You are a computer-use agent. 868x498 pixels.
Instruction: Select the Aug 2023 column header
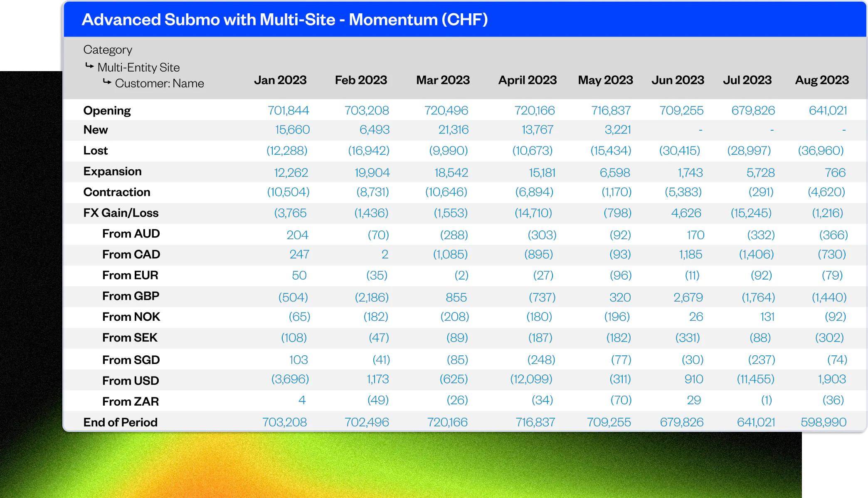pyautogui.click(x=822, y=80)
